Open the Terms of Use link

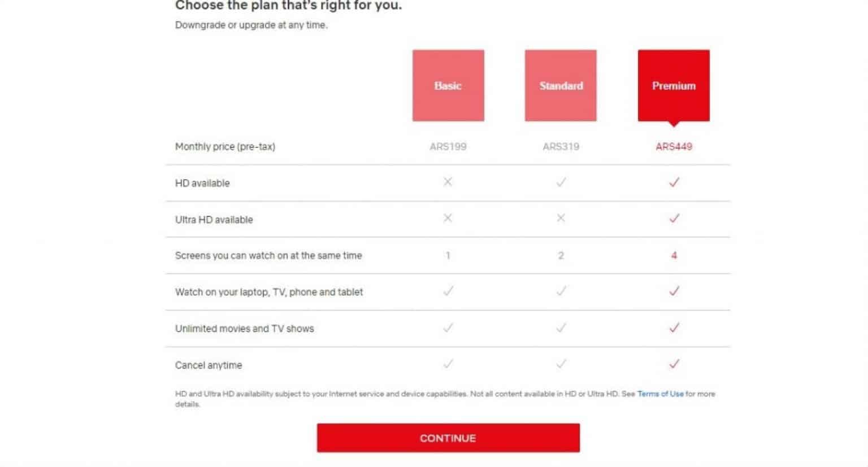pyautogui.click(x=660, y=394)
